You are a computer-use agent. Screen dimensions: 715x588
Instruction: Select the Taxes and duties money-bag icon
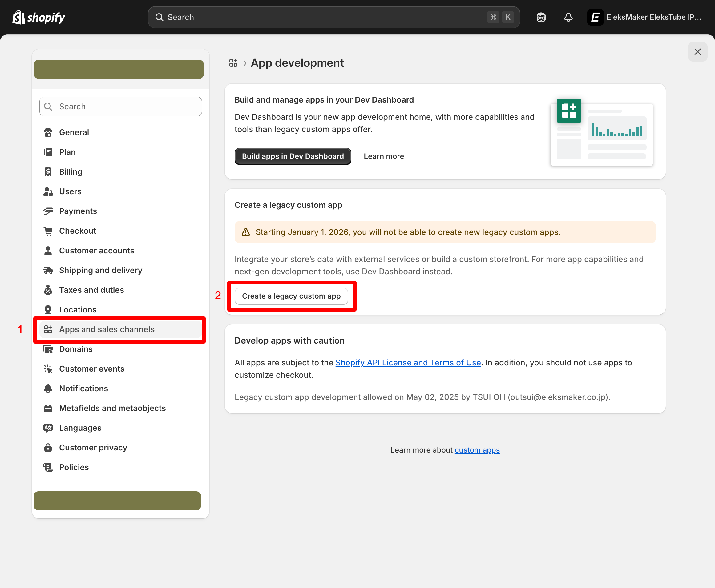[x=48, y=290]
